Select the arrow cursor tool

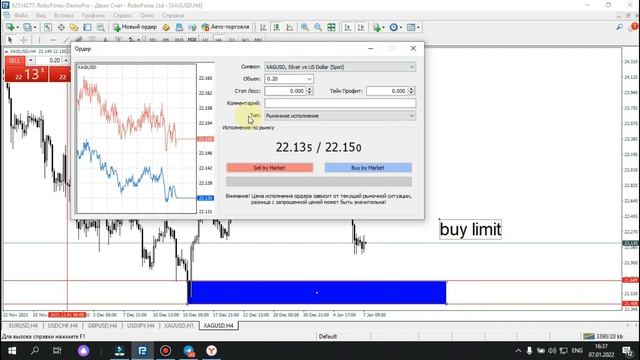point(10,40)
